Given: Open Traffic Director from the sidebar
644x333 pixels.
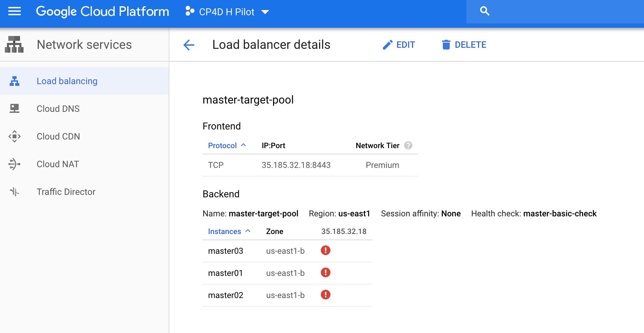Looking at the screenshot, I should click(66, 192).
